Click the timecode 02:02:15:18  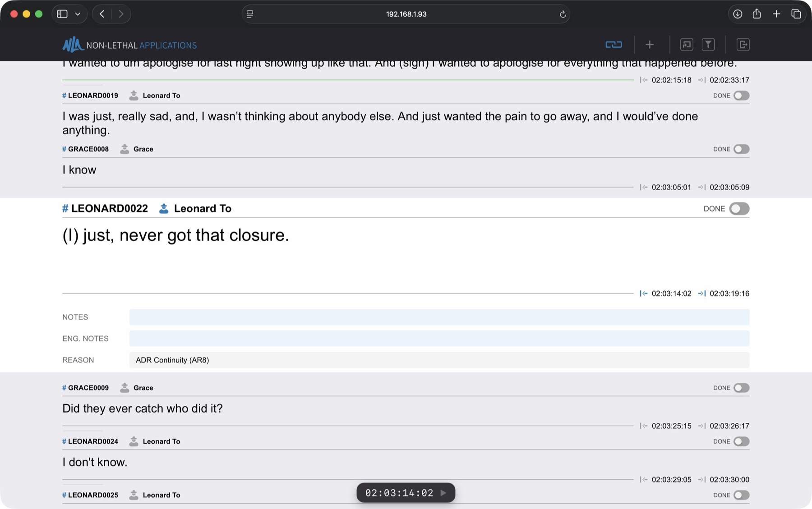(x=671, y=80)
